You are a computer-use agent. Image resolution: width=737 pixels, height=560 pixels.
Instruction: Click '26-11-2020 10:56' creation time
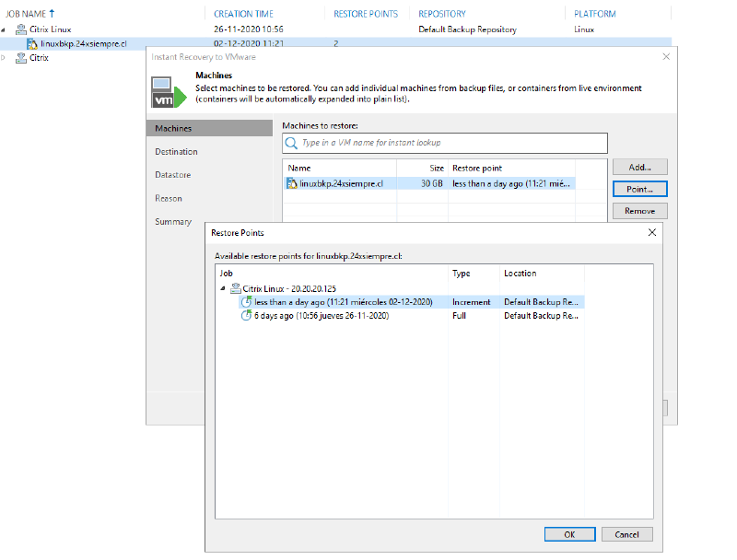tap(248, 29)
